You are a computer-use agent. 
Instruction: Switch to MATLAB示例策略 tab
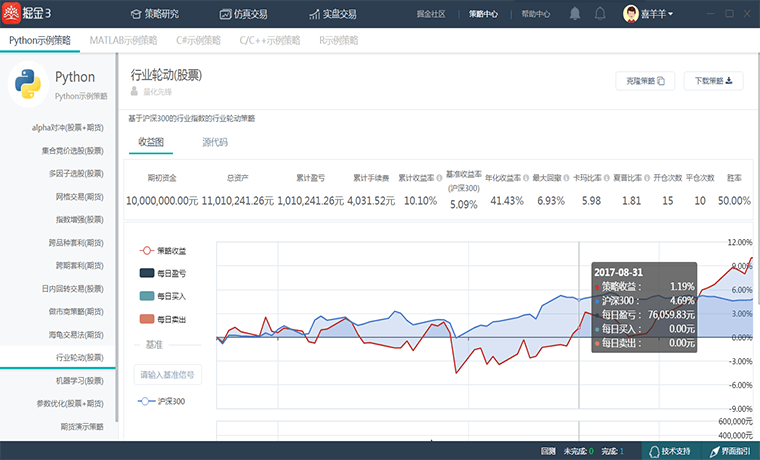point(124,40)
